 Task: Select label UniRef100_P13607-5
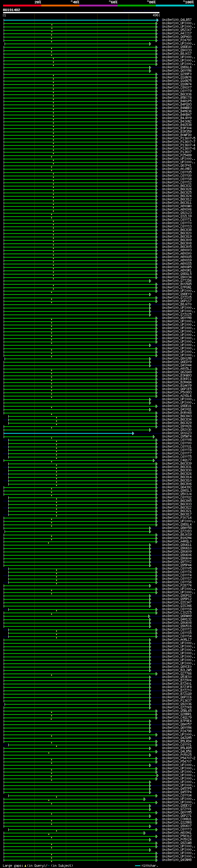coord(179,139)
